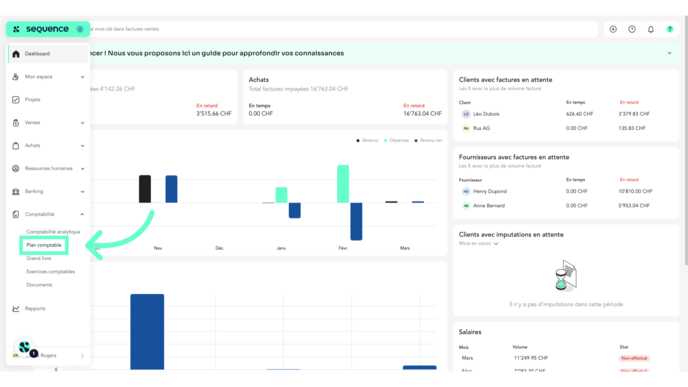Click the 626.60 CHF En temps amount

coord(579,114)
